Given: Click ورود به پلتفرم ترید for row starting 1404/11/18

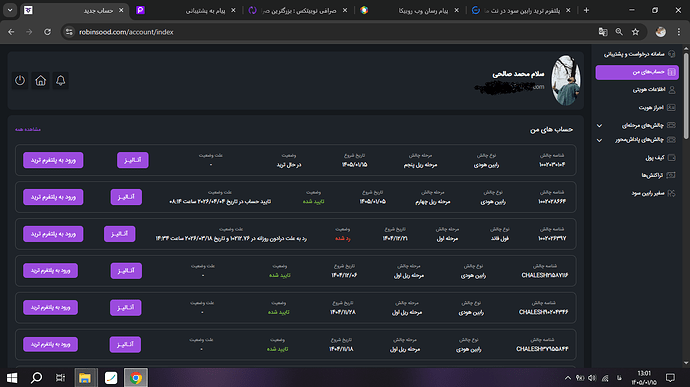Looking at the screenshot, I should pos(51,345).
